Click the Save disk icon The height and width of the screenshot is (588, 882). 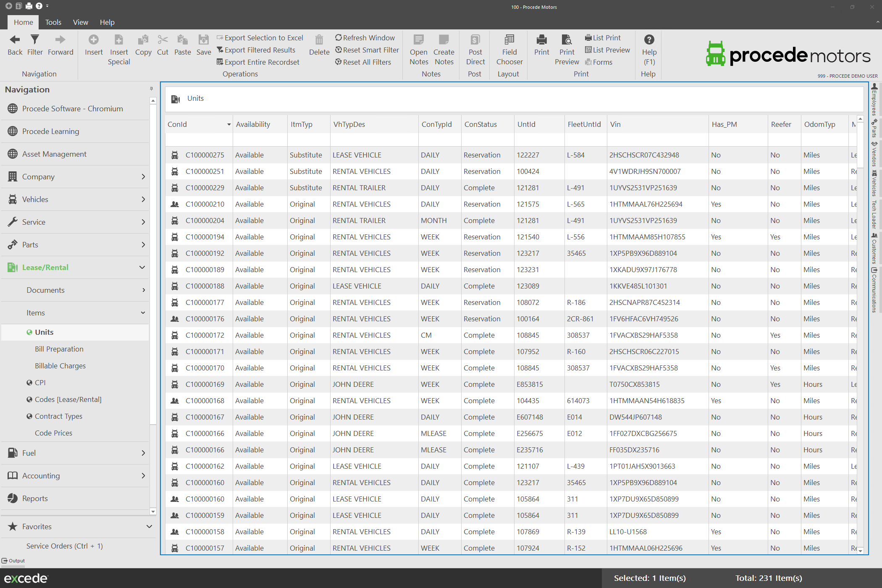coord(204,40)
